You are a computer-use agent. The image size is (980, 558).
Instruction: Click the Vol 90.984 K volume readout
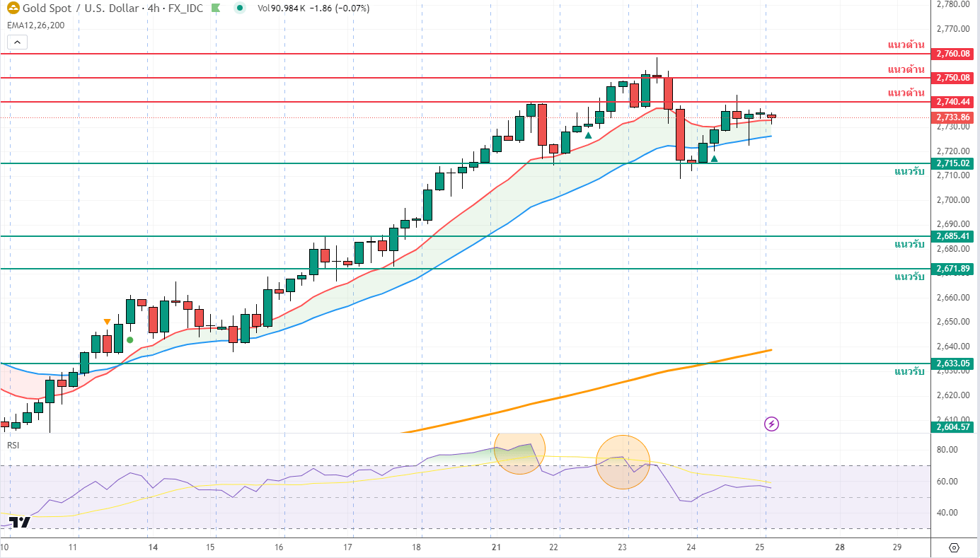click(x=280, y=8)
